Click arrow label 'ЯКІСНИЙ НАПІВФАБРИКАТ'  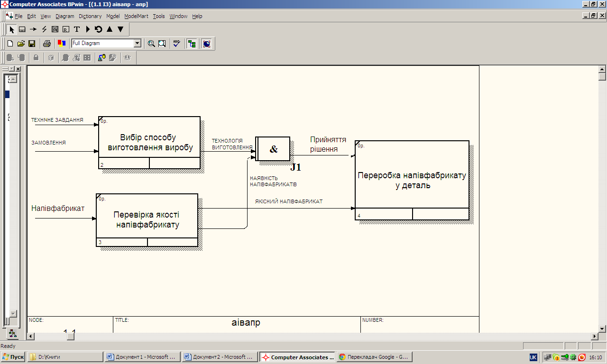click(x=289, y=201)
